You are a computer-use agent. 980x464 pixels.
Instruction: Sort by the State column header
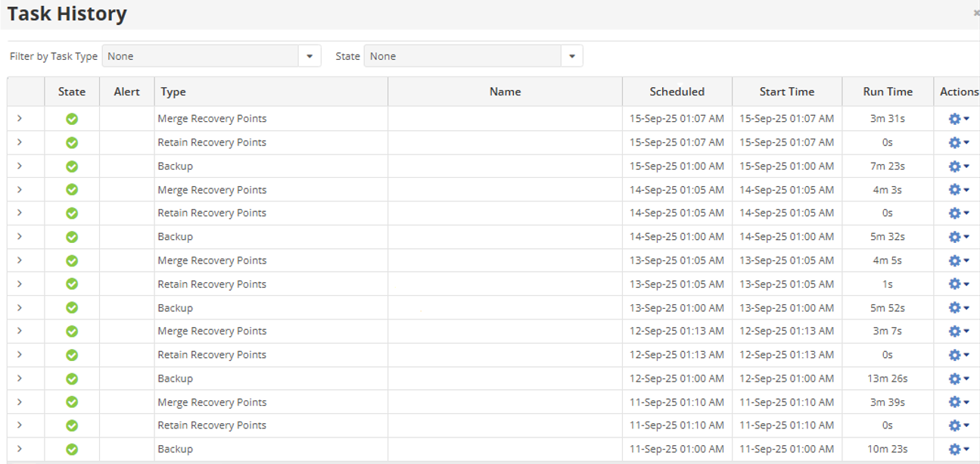coord(72,92)
